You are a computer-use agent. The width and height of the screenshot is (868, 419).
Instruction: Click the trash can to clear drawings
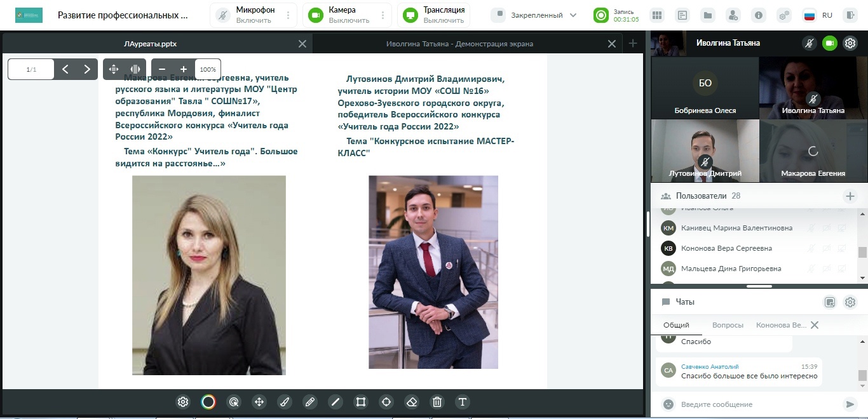437,402
